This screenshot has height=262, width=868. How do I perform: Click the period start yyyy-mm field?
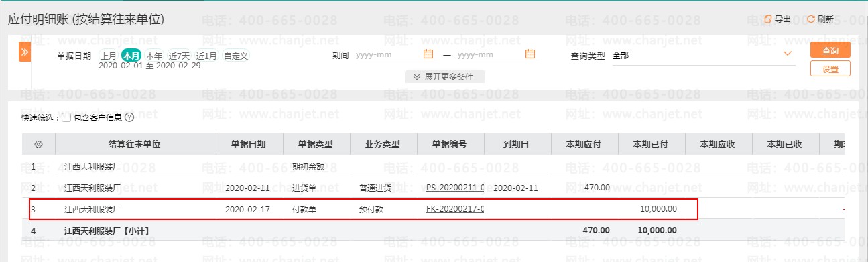(387, 54)
